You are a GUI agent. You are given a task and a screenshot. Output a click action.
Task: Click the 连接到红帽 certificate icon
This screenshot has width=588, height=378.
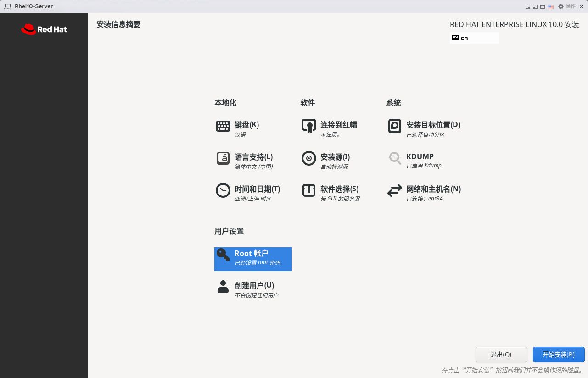coord(308,126)
